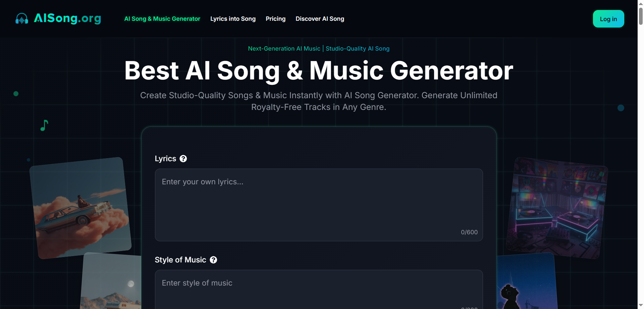Screen dimensions: 644x309
Task: Open the Style of Music help icon
Action: (213, 260)
